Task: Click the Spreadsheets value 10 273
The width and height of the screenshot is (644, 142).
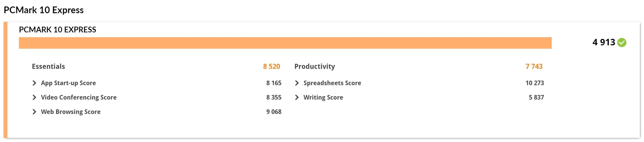Action: (535, 83)
